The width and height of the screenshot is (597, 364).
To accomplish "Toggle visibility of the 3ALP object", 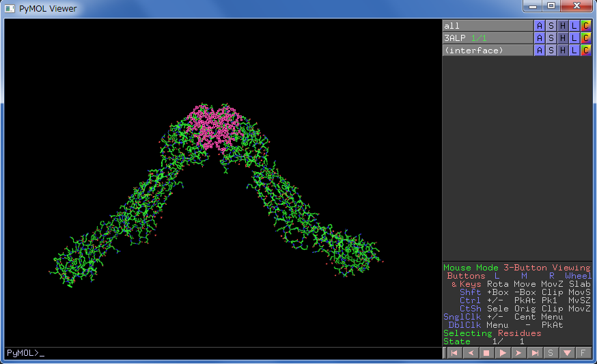I will pyautogui.click(x=486, y=38).
